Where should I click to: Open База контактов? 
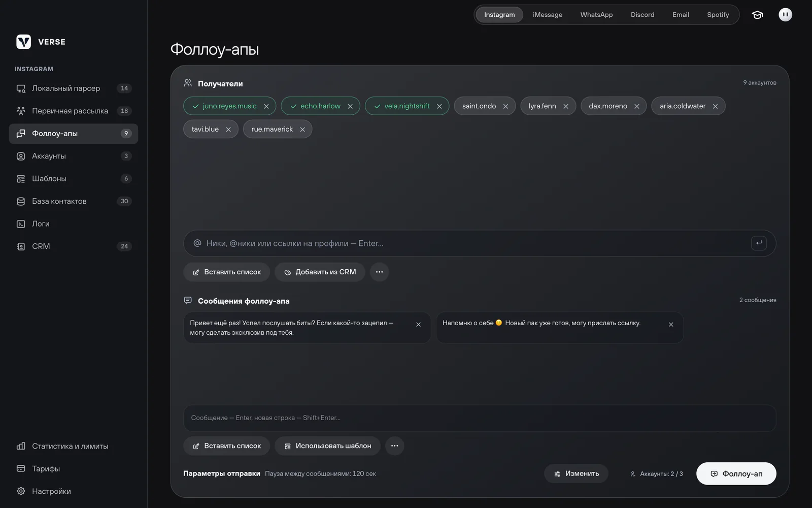[x=74, y=201]
